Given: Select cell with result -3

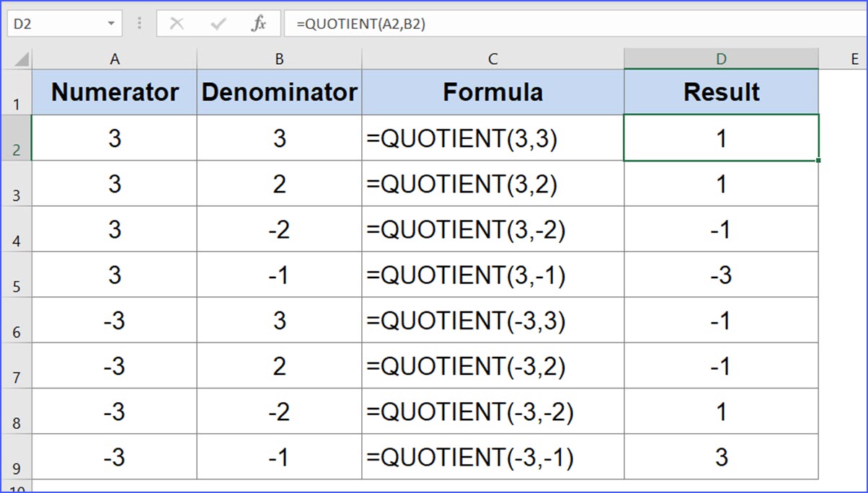Looking at the screenshot, I should tap(721, 275).
